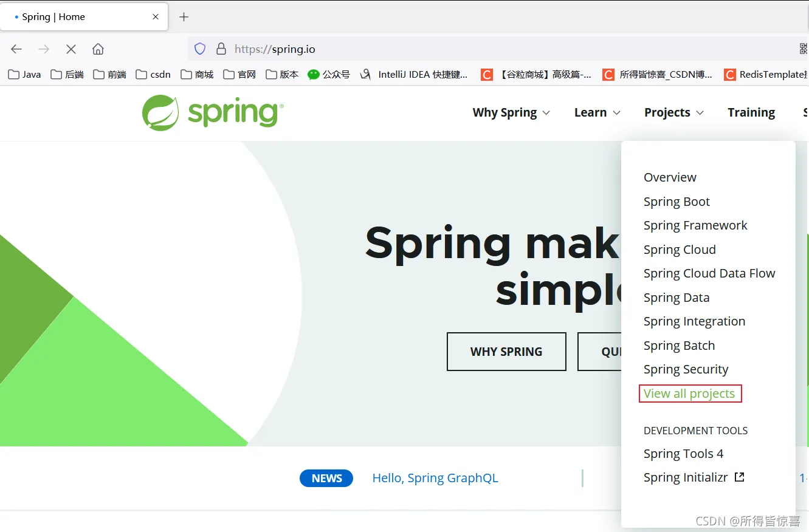
Task: Click the View all projects link
Action: coord(690,394)
